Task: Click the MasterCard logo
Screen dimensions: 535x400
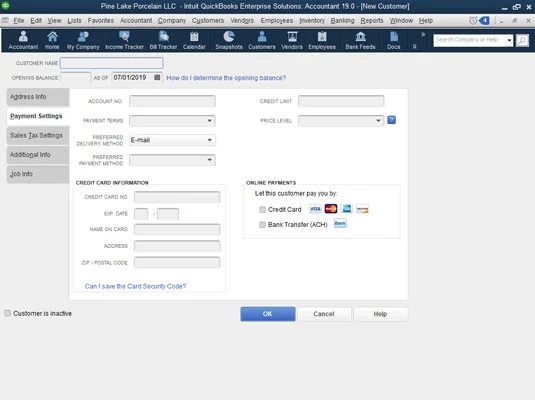Action: (331, 209)
